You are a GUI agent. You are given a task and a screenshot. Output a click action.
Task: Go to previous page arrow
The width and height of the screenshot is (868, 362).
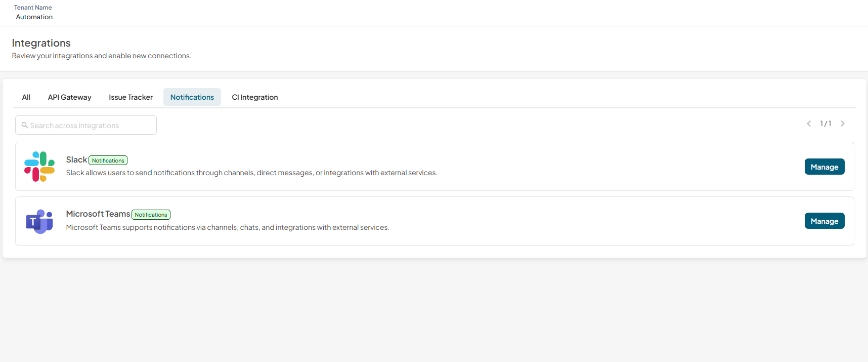809,124
